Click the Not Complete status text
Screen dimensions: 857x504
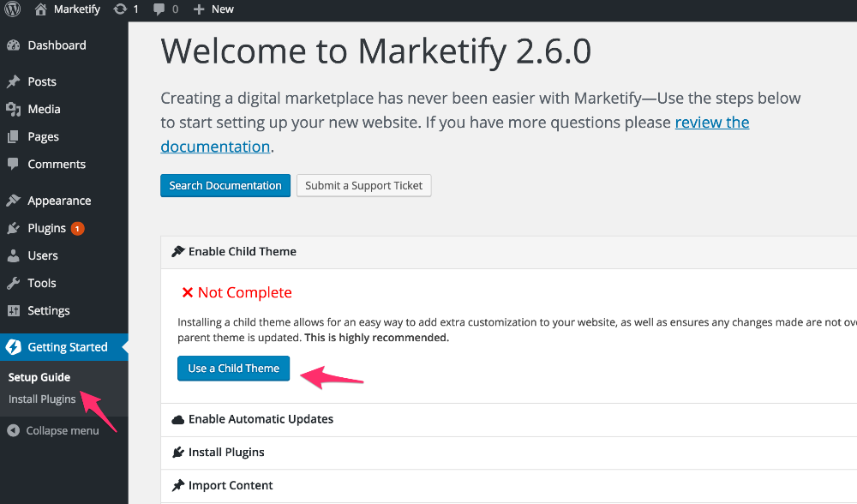(245, 292)
